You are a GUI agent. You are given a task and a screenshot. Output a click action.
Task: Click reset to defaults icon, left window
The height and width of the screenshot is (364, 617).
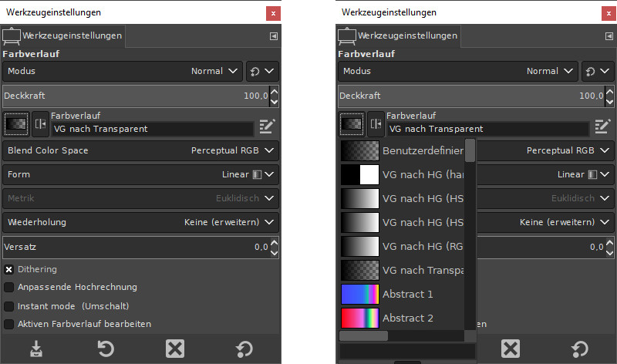click(244, 349)
